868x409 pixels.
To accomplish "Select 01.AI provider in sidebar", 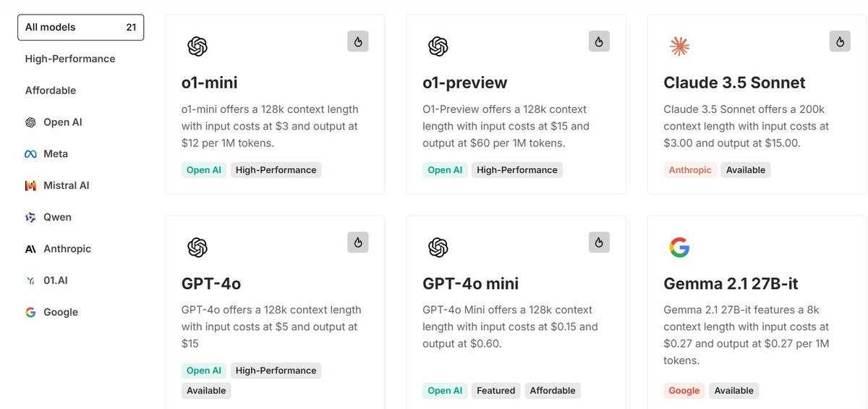I will [x=46, y=280].
